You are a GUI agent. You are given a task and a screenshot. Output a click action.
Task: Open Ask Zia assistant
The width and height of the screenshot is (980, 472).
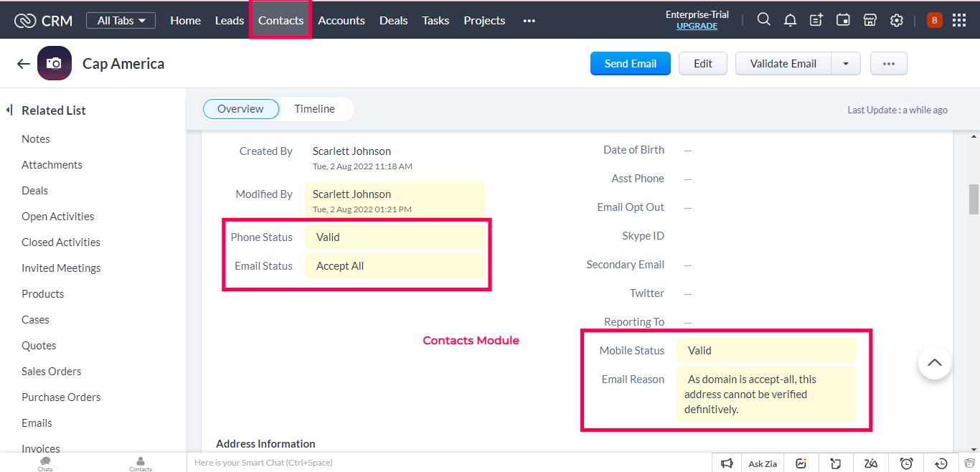(763, 463)
